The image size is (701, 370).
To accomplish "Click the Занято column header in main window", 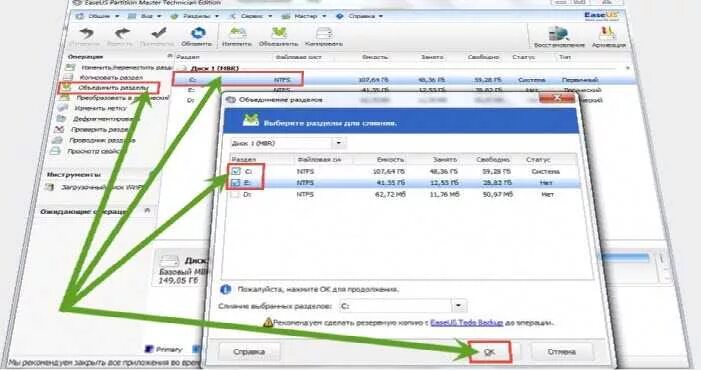I will 432,57.
